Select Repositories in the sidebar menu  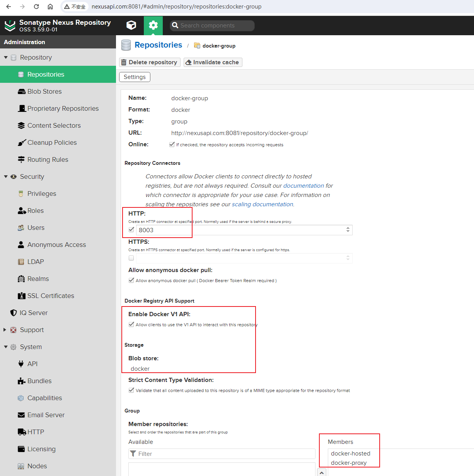58,74
